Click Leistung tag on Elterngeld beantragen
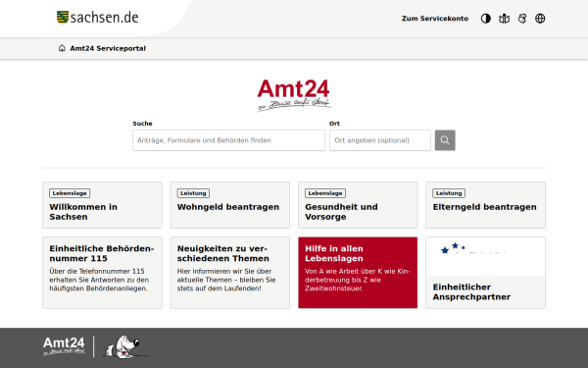The image size is (588, 368). [x=449, y=193]
